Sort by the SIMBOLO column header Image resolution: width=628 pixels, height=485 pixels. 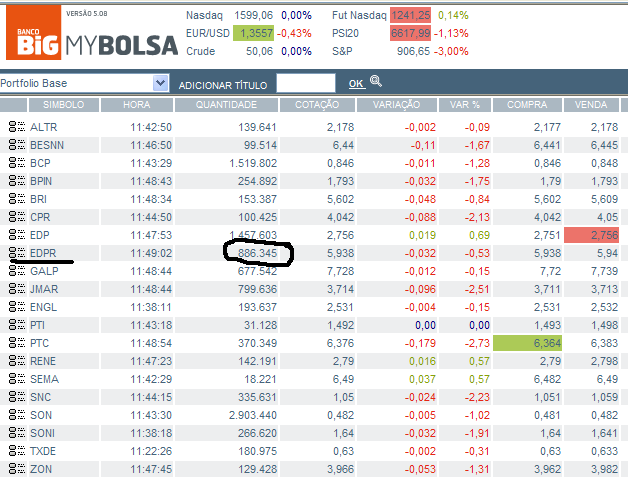[x=63, y=105]
